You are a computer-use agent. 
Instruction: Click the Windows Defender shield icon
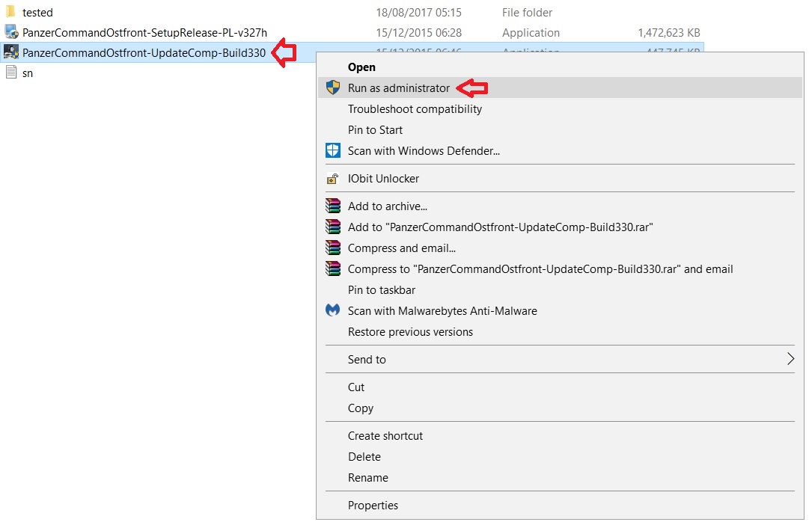(333, 150)
